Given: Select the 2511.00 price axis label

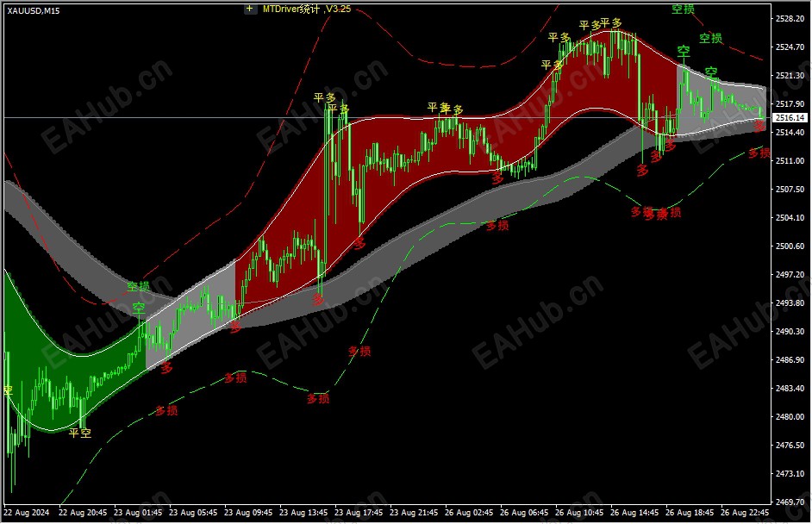Looking at the screenshot, I should (790, 161).
